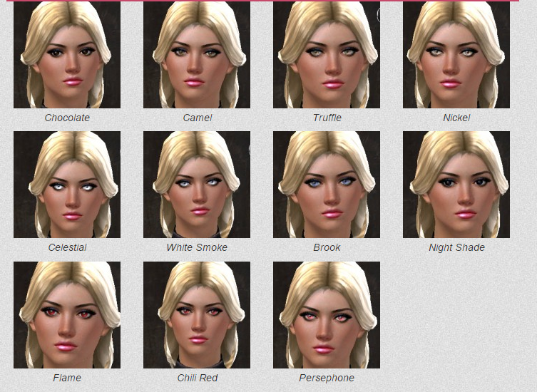
Task: Select the White Smoke eye portrait
Action: 197,185
